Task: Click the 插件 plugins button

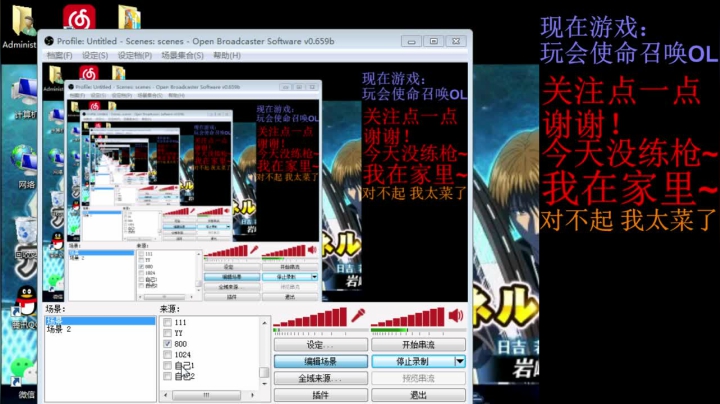Action: coord(321,395)
